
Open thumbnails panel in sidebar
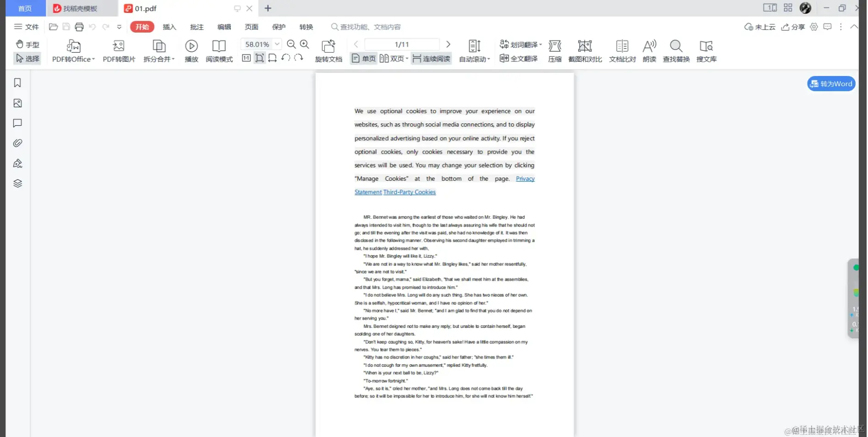17,103
